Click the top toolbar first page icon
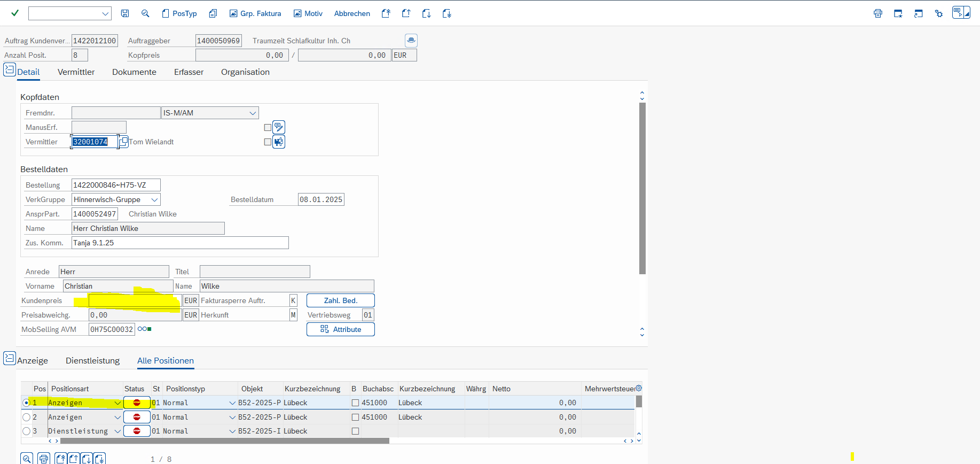The height and width of the screenshot is (464, 980). (x=386, y=13)
